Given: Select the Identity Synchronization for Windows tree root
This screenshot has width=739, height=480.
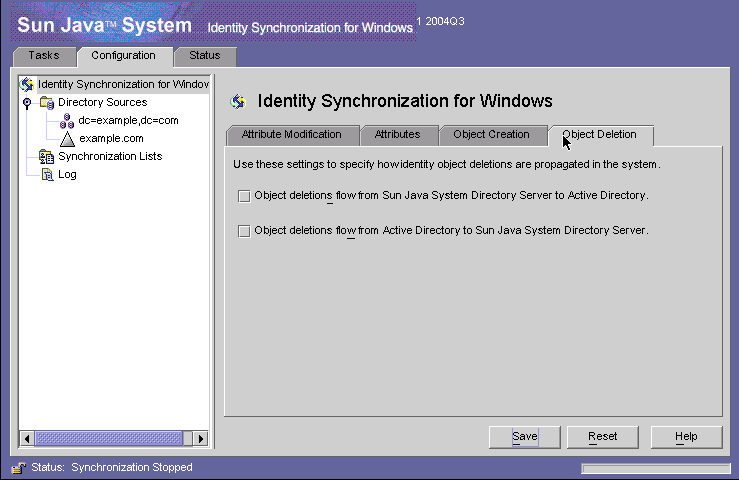Looking at the screenshot, I should click(x=123, y=84).
